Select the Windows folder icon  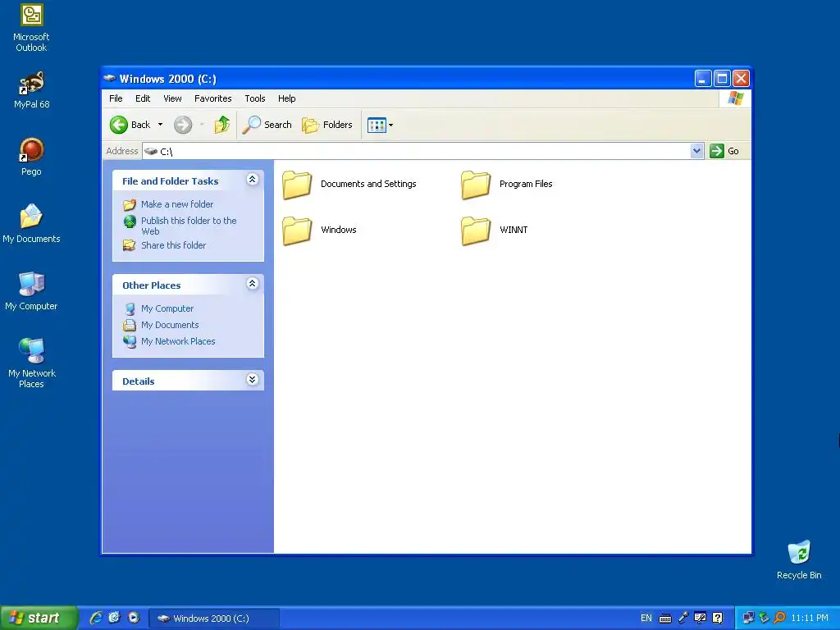pos(297,231)
